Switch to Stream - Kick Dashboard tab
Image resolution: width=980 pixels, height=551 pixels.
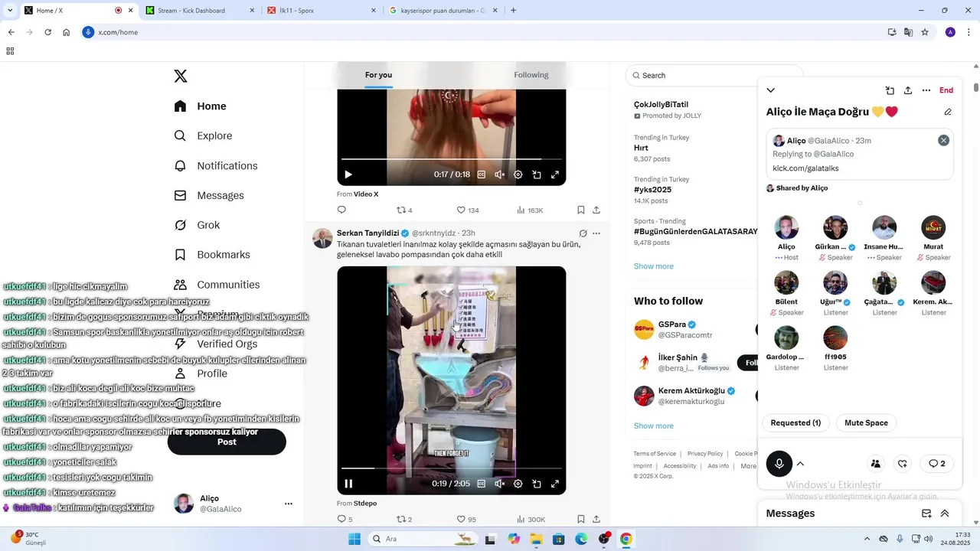(x=201, y=11)
